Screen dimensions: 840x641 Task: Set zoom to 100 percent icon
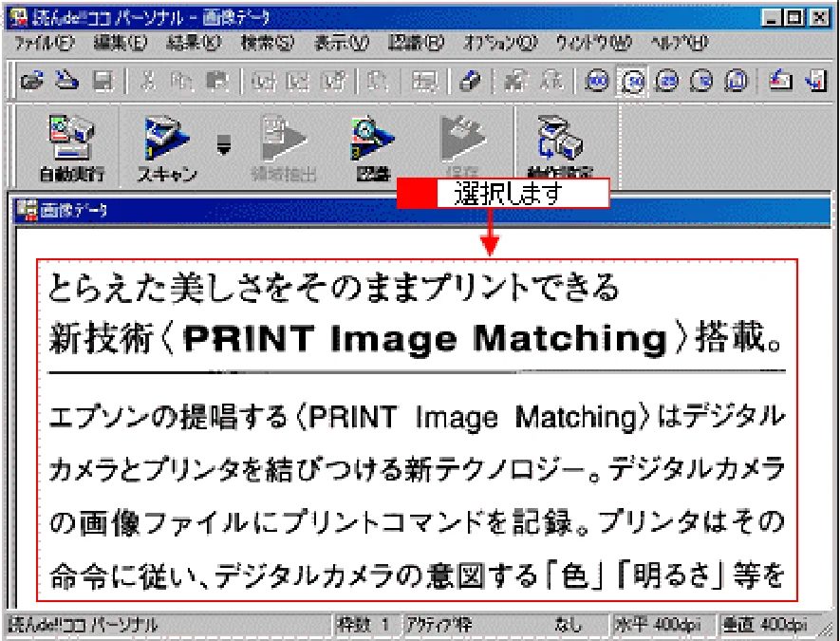(x=597, y=81)
